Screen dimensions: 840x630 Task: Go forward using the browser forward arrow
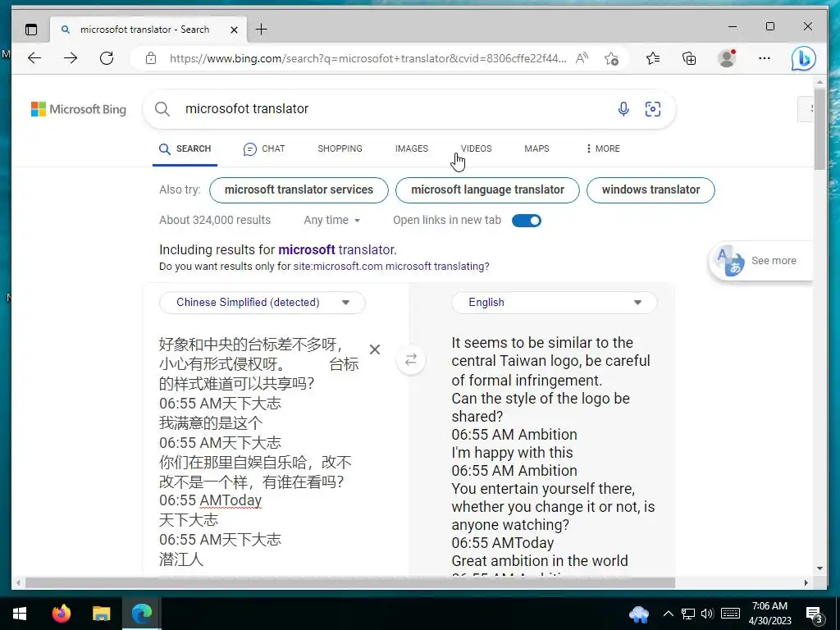(x=71, y=58)
